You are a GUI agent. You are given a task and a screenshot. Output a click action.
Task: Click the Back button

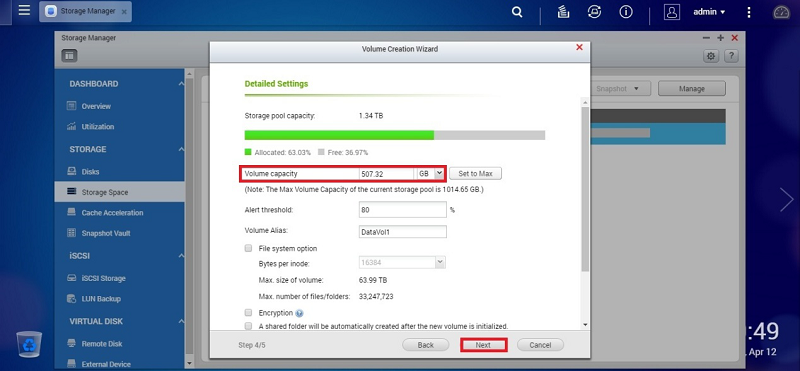click(426, 345)
